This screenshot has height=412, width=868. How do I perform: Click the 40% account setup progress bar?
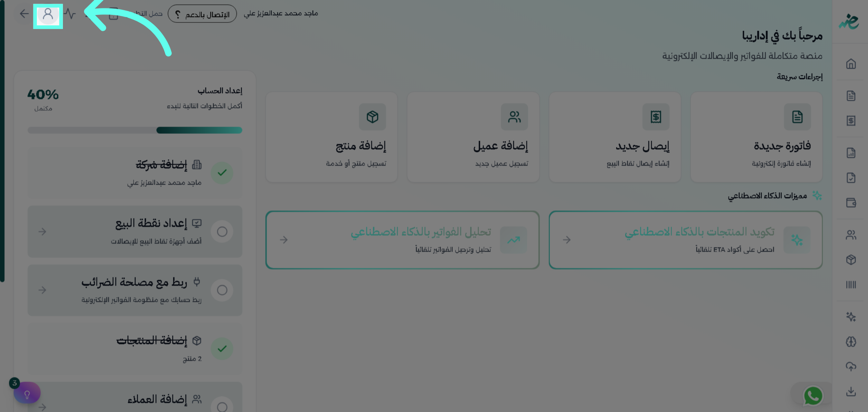click(135, 130)
